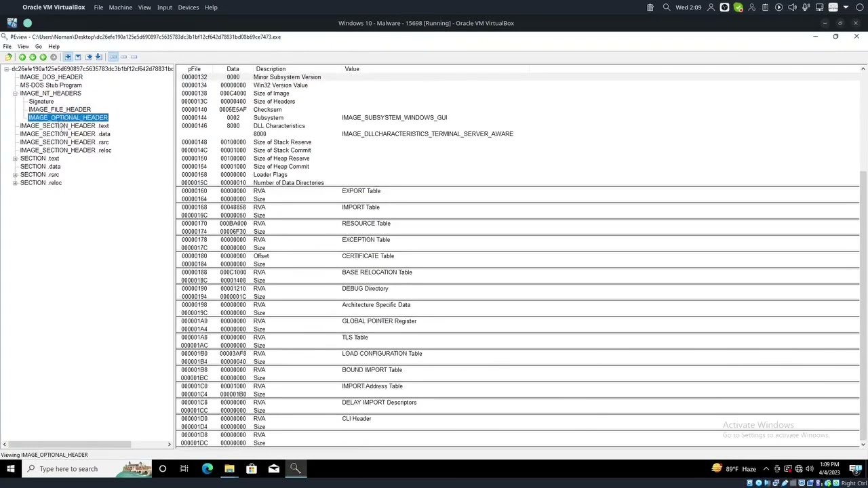Open the Mail app from the taskbar
Screen dimensions: 868x488
[274, 468]
